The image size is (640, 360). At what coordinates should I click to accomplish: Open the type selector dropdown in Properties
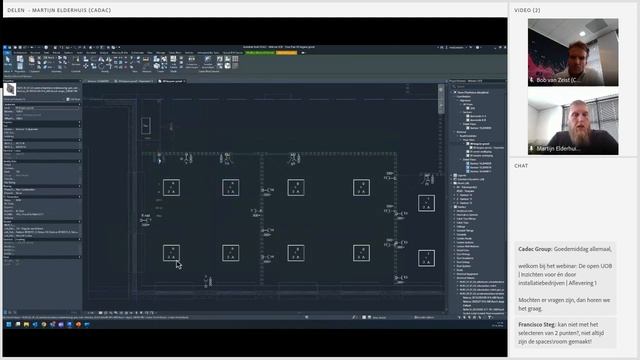point(47,89)
